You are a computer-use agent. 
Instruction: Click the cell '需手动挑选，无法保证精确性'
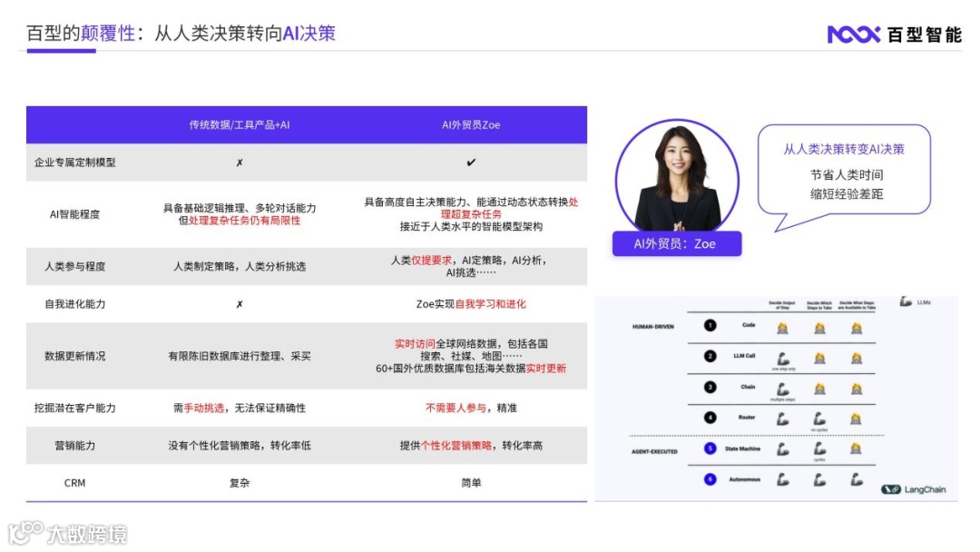tap(240, 409)
